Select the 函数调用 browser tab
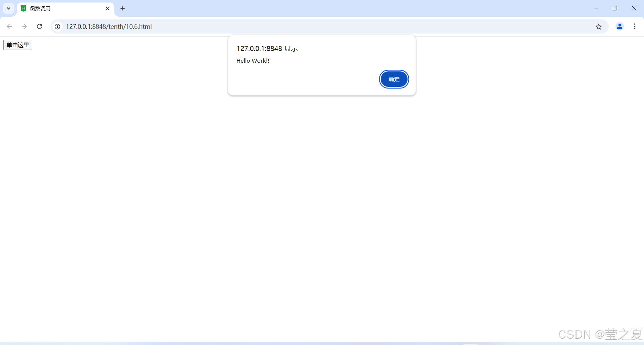This screenshot has width=644, height=345. [65, 8]
